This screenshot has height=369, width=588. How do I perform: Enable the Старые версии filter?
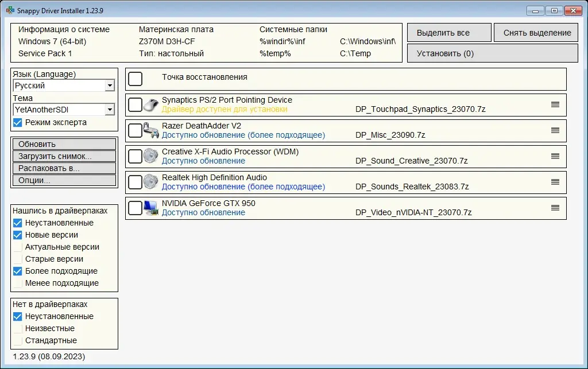pos(17,259)
